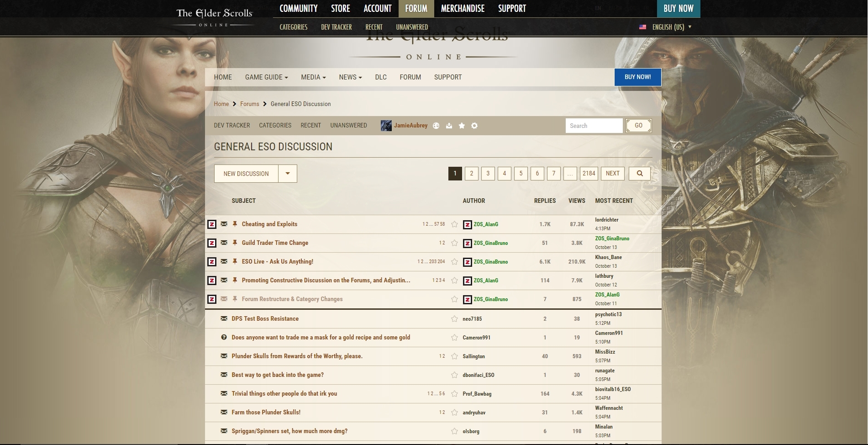
Task: Click ZOS badge icon on ESO Live row
Action: (x=212, y=262)
